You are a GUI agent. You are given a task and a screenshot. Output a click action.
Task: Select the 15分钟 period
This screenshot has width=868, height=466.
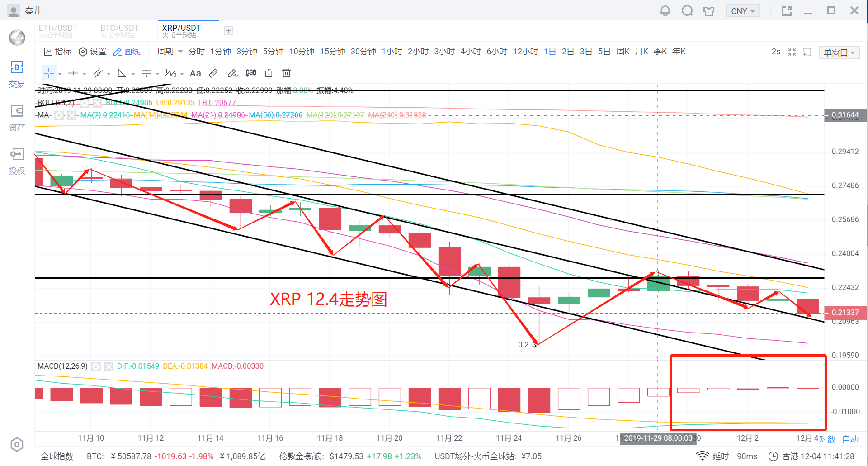tap(332, 52)
